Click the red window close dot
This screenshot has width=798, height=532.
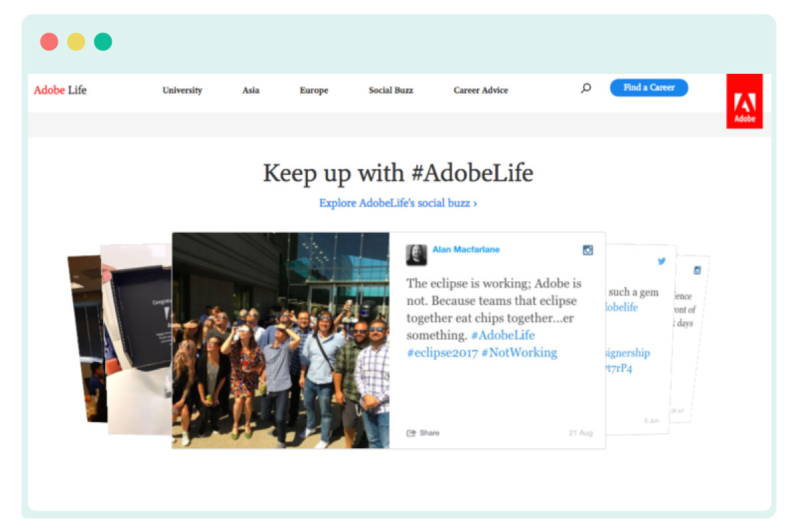point(49,42)
